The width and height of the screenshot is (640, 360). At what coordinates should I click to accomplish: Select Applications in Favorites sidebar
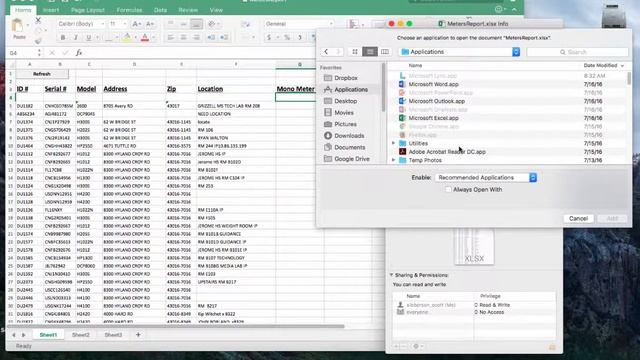[351, 89]
